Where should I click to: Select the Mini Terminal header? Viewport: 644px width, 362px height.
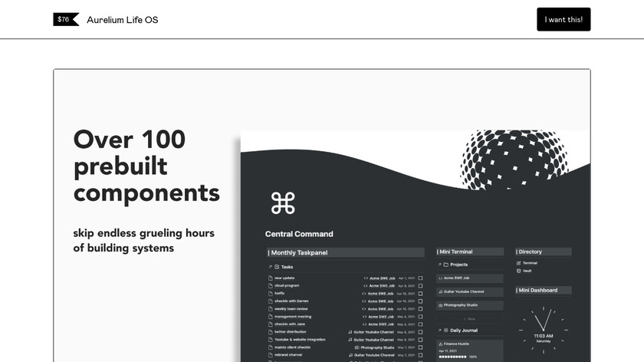(470, 252)
